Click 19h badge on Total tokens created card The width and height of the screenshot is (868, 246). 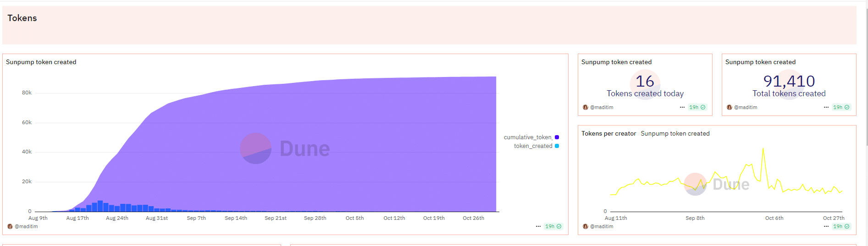click(841, 107)
